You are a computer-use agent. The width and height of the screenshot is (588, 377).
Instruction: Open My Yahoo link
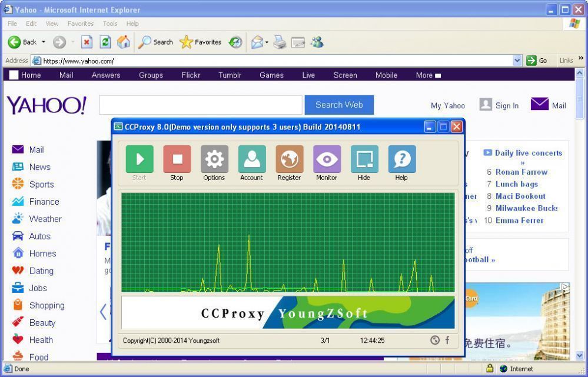click(x=448, y=106)
